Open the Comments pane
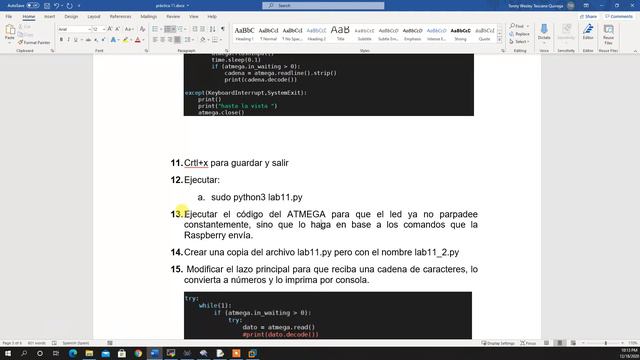 [619, 16]
